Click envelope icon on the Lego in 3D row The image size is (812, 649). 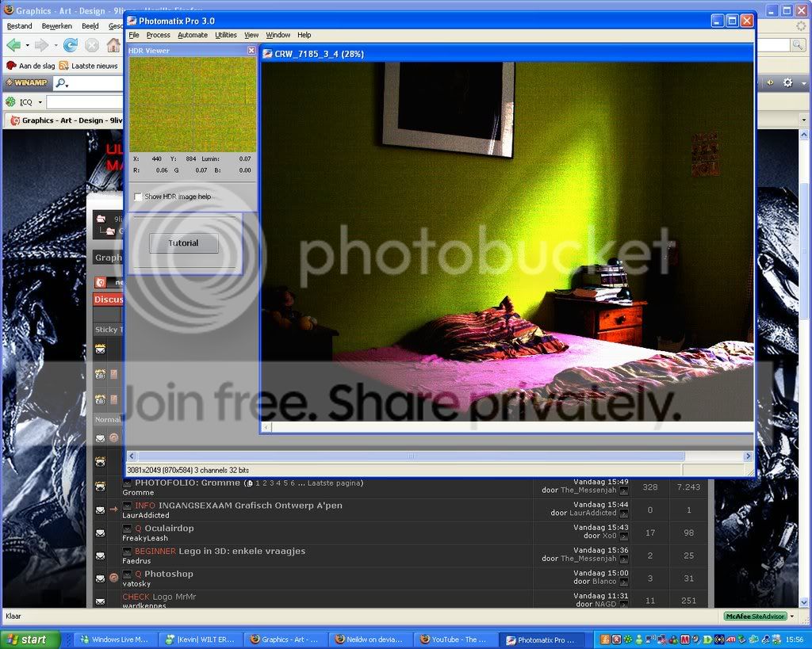point(100,555)
